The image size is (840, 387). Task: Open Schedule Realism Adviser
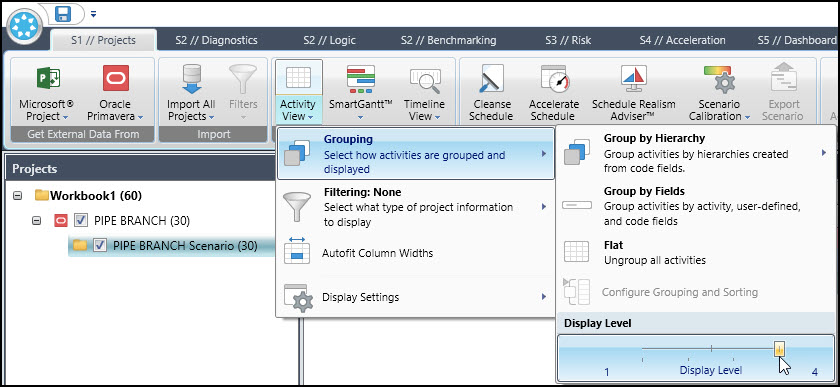click(633, 79)
